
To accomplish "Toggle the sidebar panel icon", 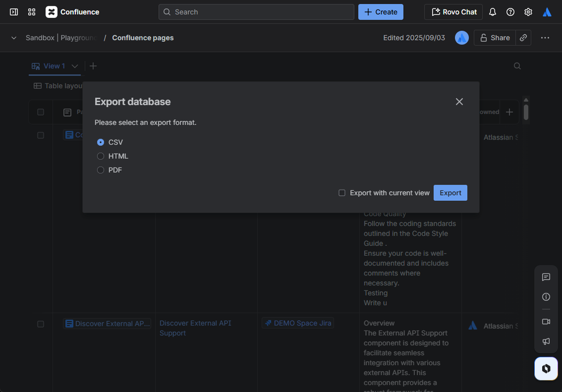I will [x=14, y=12].
